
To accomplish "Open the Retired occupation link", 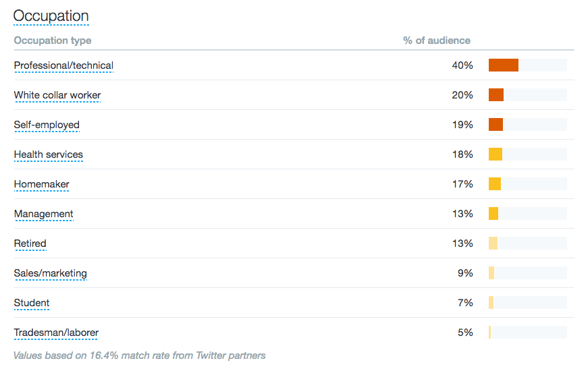I will 30,244.
